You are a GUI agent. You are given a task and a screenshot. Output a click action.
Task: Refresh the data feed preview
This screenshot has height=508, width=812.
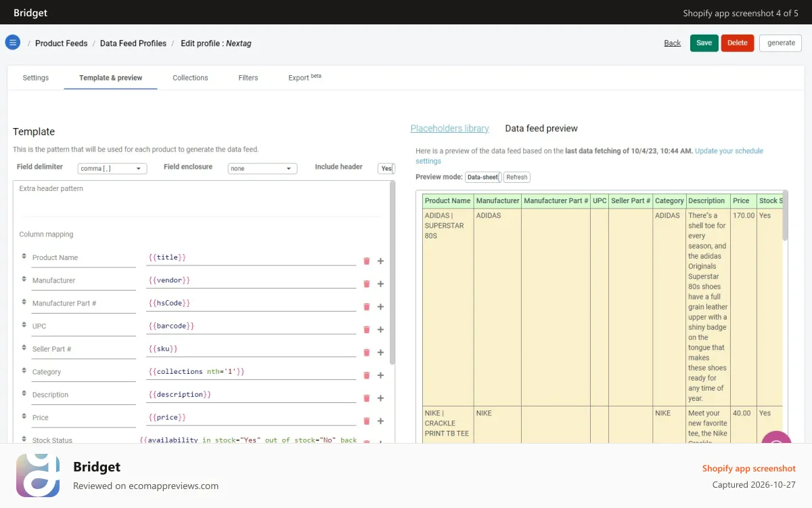(517, 177)
